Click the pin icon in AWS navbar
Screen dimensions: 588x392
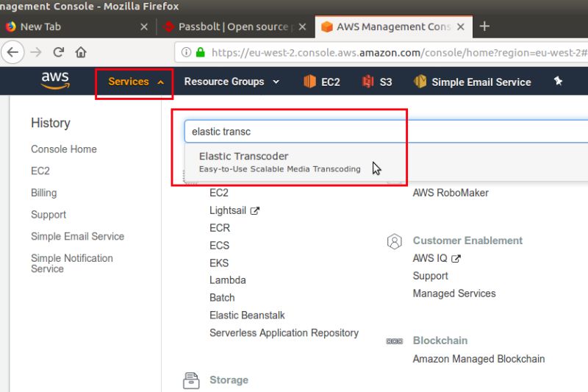pos(558,81)
